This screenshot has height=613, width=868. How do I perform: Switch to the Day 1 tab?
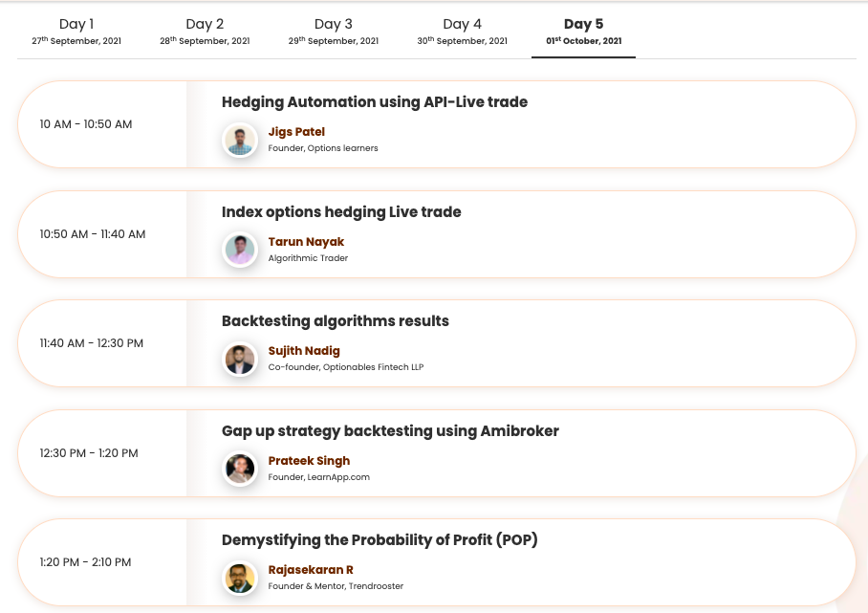click(x=76, y=31)
